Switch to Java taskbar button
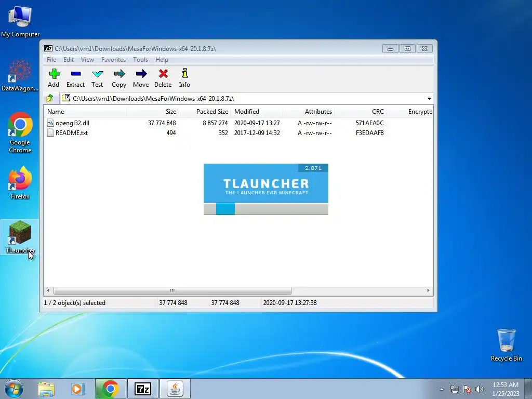Screen dimensions: 532x399 [x=175, y=389]
